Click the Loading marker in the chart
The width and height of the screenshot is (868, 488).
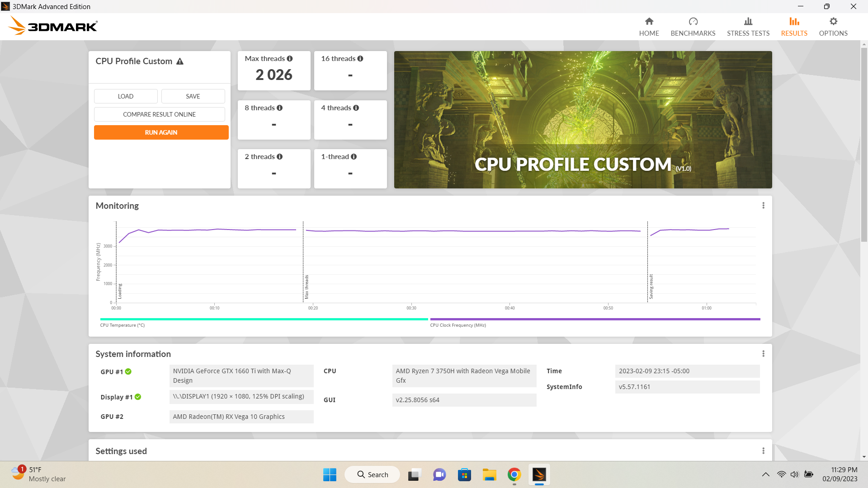coord(120,291)
